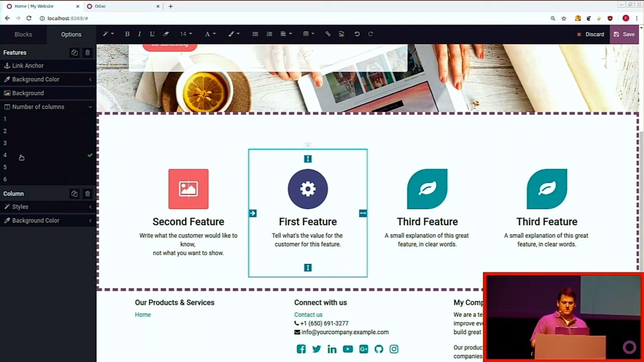Image resolution: width=644 pixels, height=362 pixels.
Task: Switch to the Options tab
Action: click(71, 34)
